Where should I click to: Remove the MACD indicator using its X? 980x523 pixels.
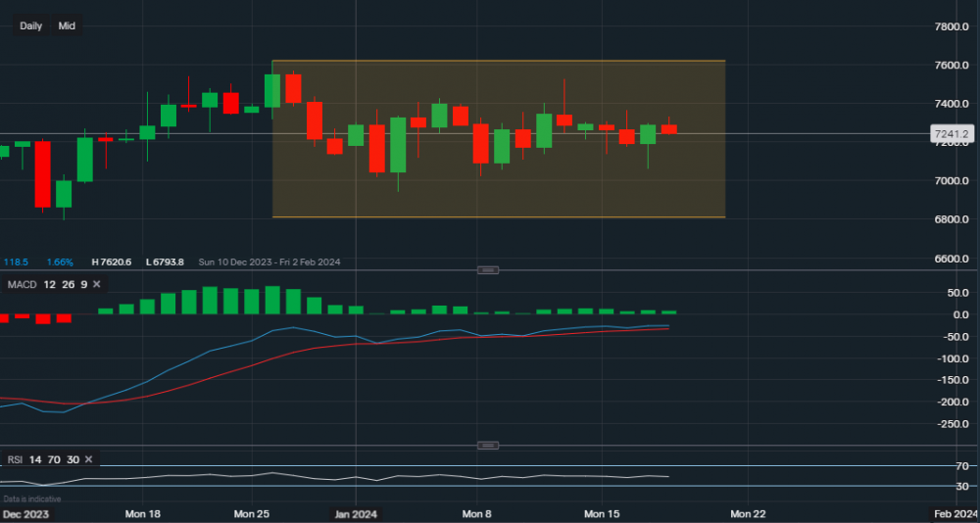point(97,284)
